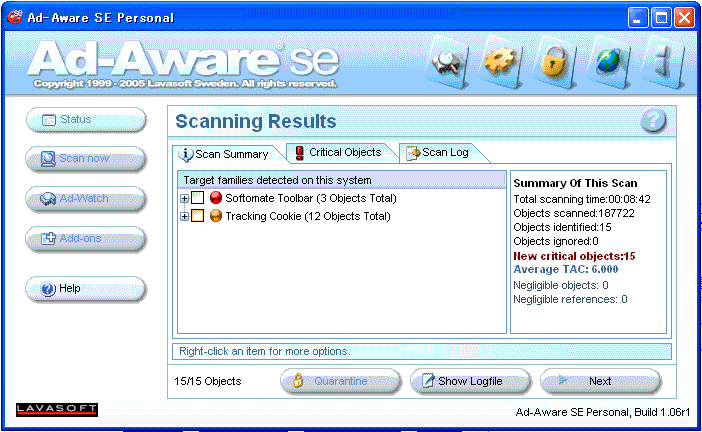The height and width of the screenshot is (432, 702).
Task: Click the Ad-Aware title bar app icon
Action: point(14,17)
